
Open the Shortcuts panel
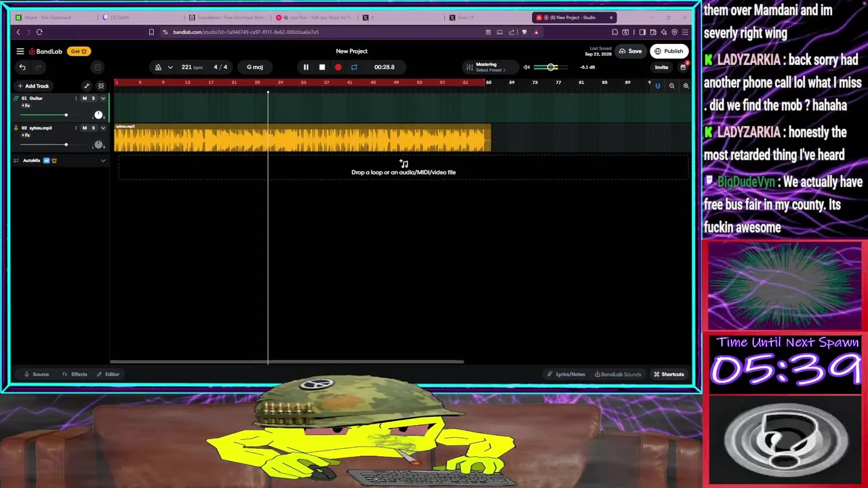tap(669, 374)
